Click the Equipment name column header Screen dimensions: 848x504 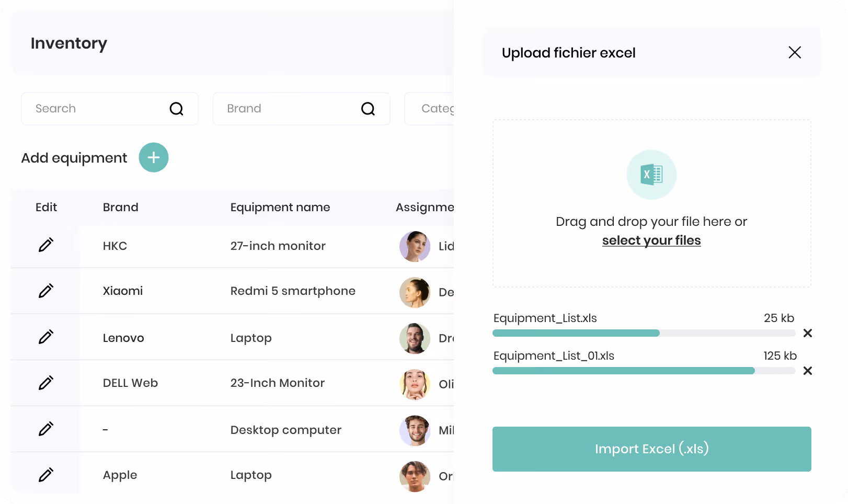[280, 208]
